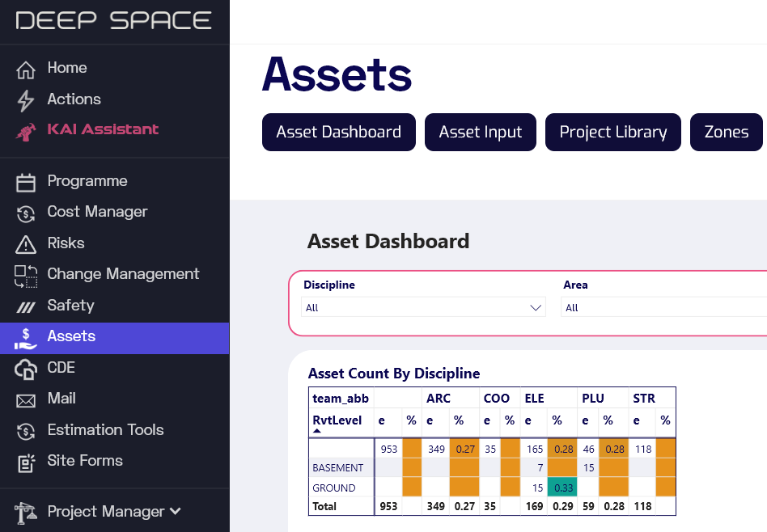Navigate to Programme section

click(x=87, y=181)
